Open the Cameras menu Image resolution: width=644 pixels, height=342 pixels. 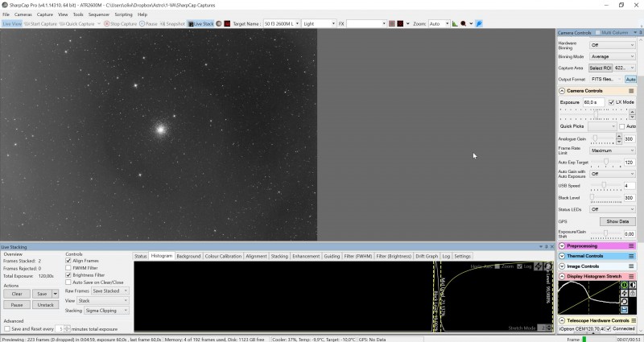(23, 14)
